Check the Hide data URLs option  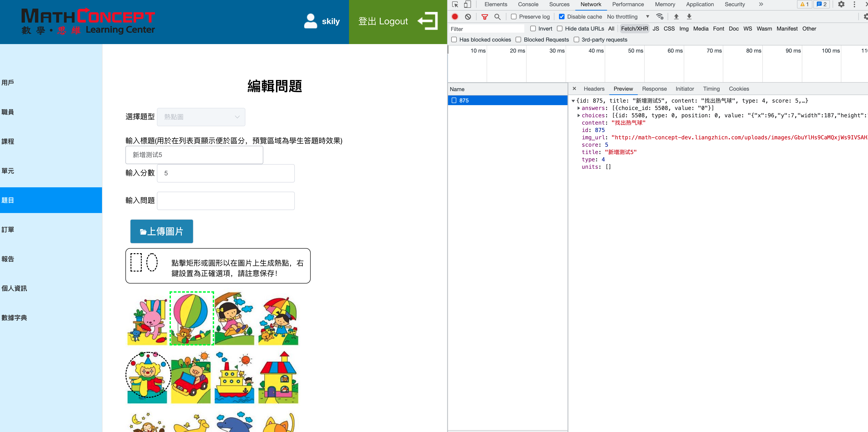(x=560, y=29)
